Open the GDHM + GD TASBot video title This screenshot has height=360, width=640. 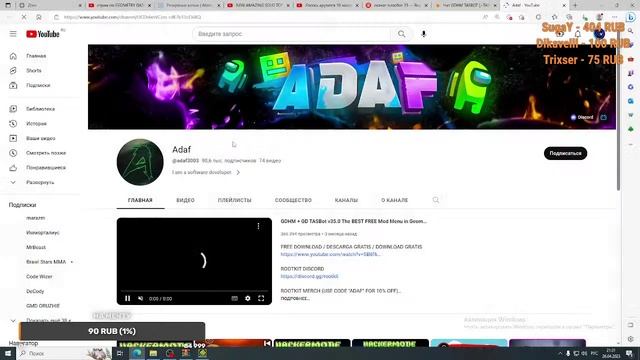pos(353,221)
